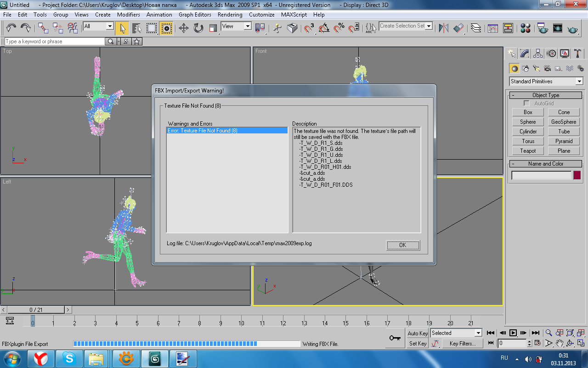Toggle the Window/Crossing selection mode

166,28
